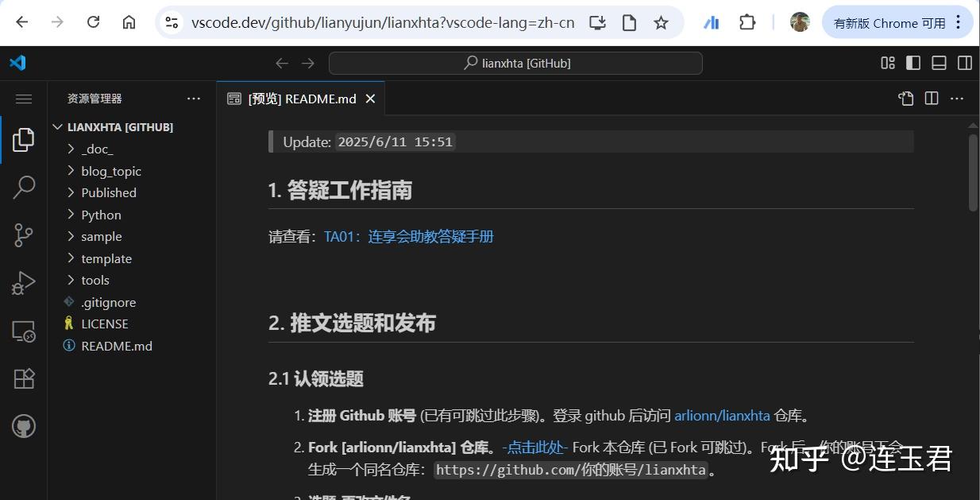The image size is (980, 500).
Task: Reload the page in the browser toolbar
Action: click(x=93, y=22)
